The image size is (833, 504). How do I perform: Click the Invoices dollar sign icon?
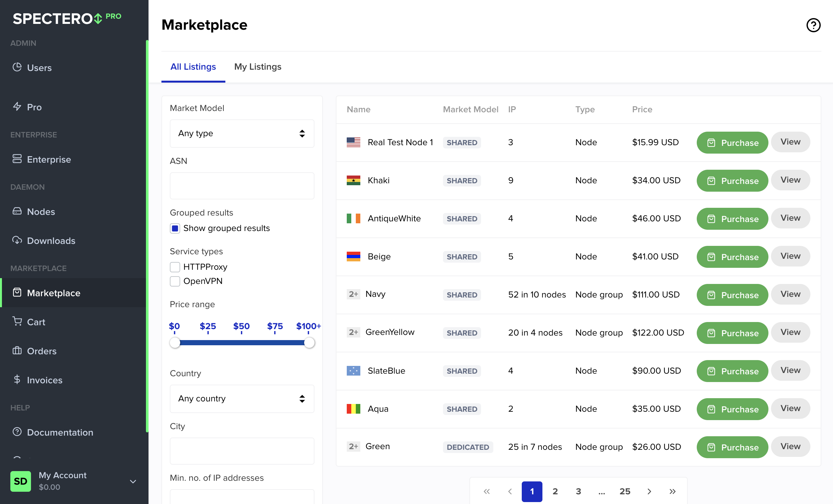pyautogui.click(x=17, y=379)
